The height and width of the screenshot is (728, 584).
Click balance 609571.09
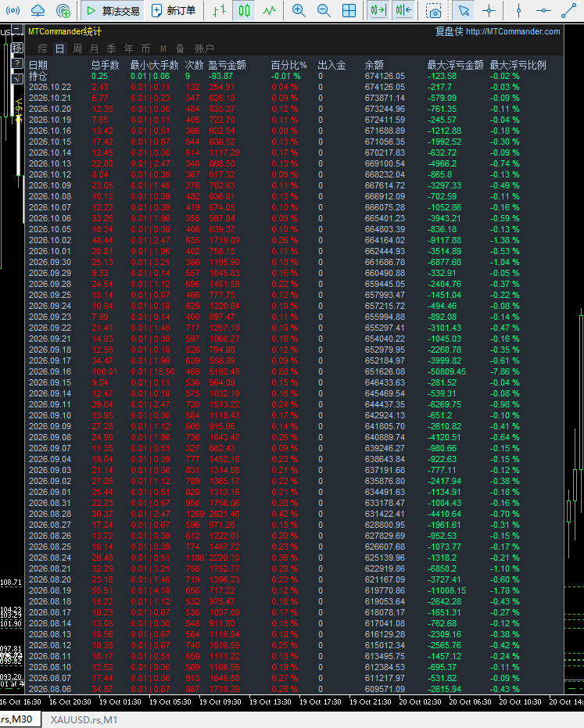click(385, 689)
